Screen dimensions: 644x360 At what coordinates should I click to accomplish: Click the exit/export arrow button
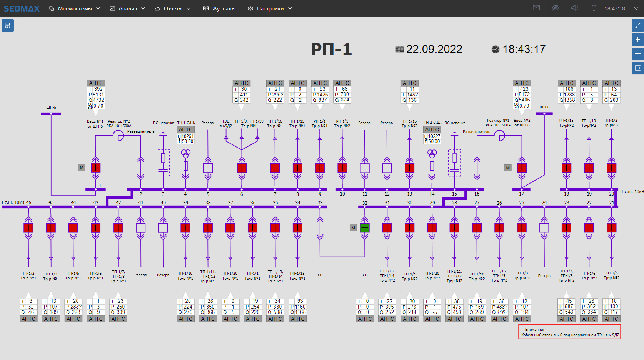tap(637, 68)
